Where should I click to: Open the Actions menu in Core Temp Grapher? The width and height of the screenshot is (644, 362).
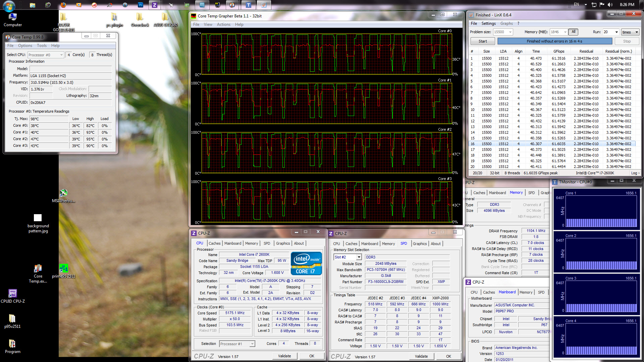pyautogui.click(x=223, y=24)
